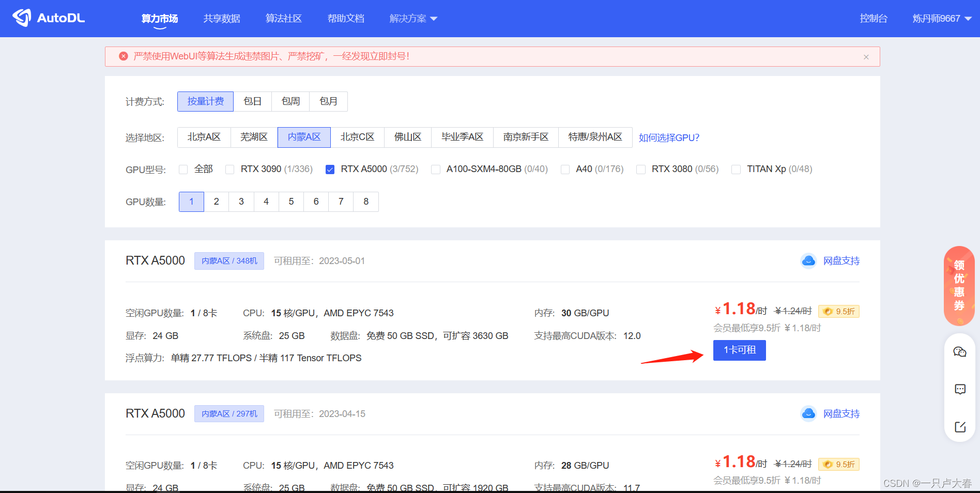Click 网盘支持 link on 297机 card
The width and height of the screenshot is (980, 493).
tap(841, 413)
